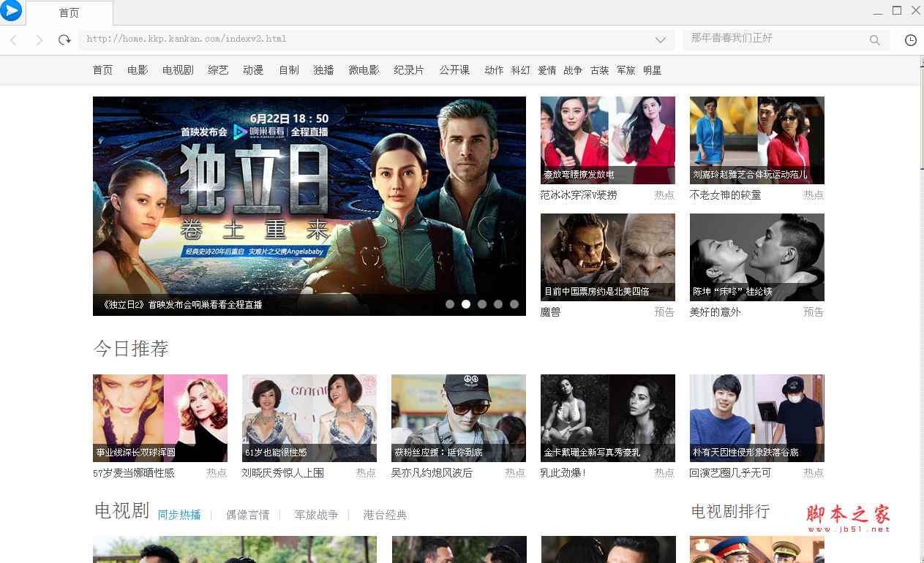The height and width of the screenshot is (563, 924).
Task: Click the 今日推荐 section heading
Action: [x=131, y=349]
